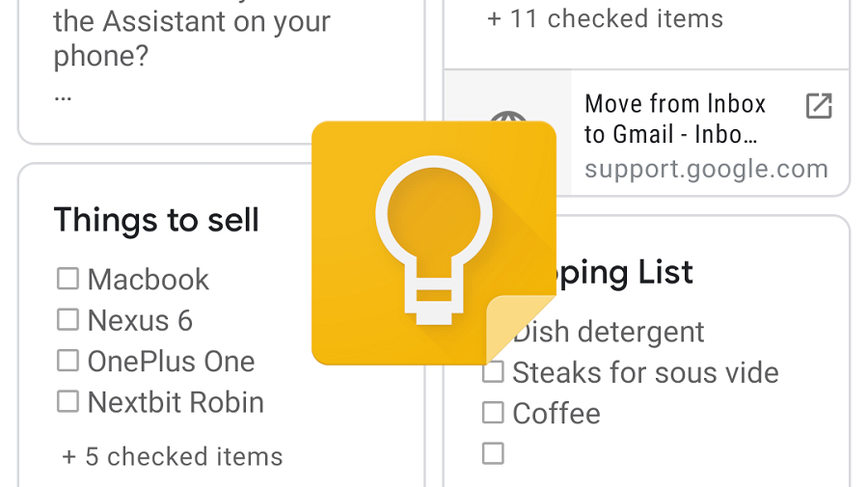Click the support.google.com URL text
Image resolution: width=868 pixels, height=487 pixels.
pyautogui.click(x=706, y=170)
